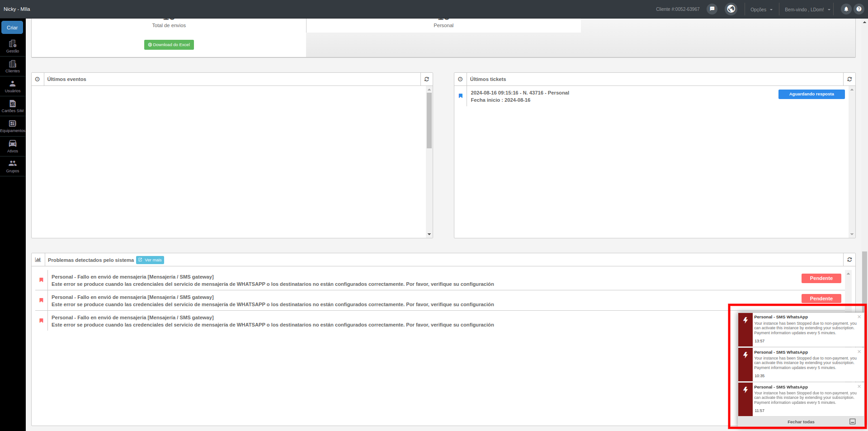Open the Usuários sidebar section
Viewport: 868px width, 431px height.
(13, 86)
